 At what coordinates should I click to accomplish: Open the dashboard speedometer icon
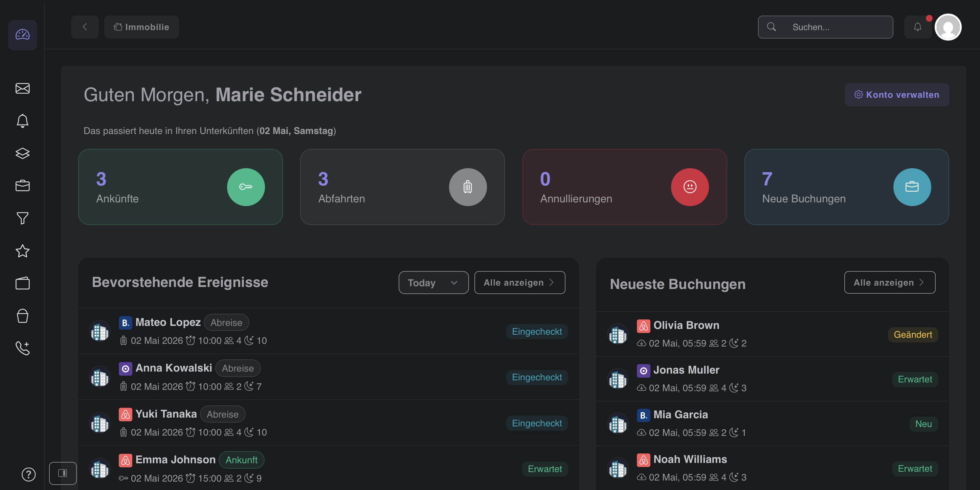22,35
